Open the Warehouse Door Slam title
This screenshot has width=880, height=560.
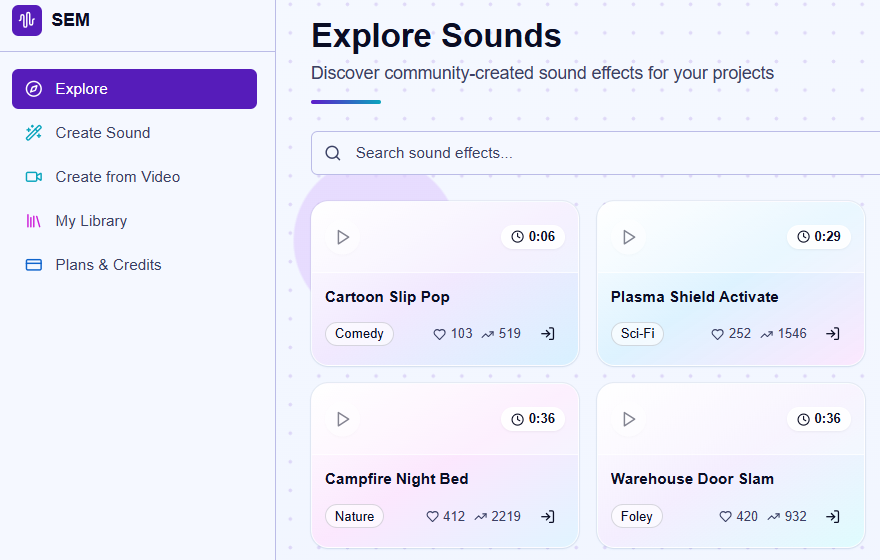pos(693,479)
